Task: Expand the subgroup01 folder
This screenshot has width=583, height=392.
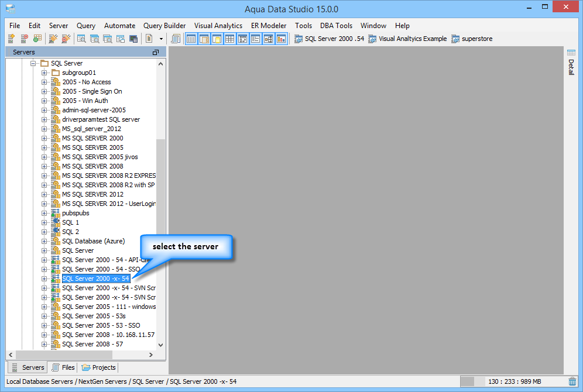Action: coord(44,73)
